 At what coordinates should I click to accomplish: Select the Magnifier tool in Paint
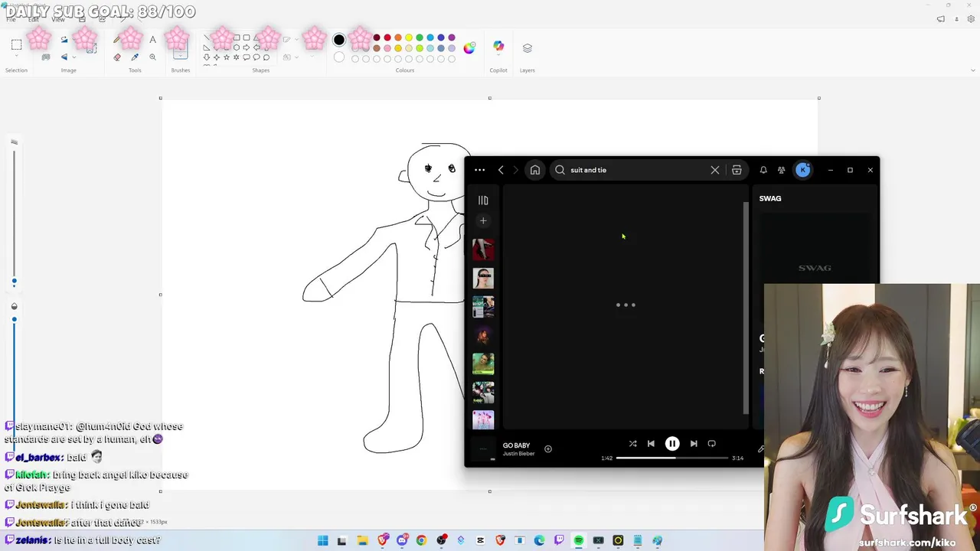pyautogui.click(x=152, y=57)
